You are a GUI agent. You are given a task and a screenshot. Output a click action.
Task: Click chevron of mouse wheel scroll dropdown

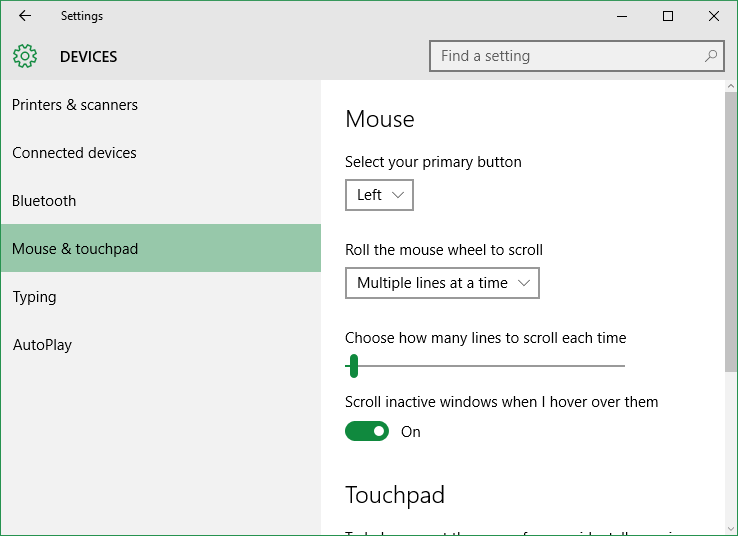click(x=524, y=283)
